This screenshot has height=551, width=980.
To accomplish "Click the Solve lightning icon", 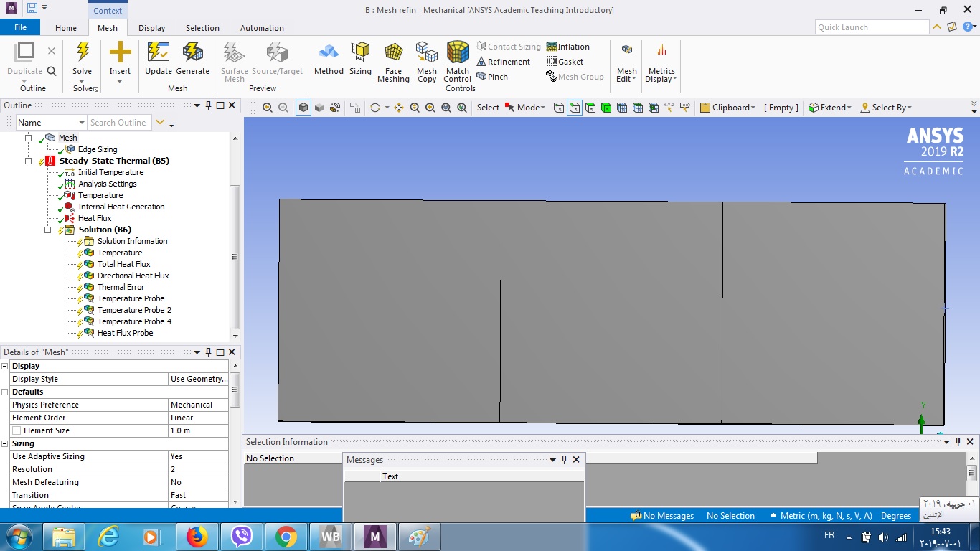I will coord(83,52).
